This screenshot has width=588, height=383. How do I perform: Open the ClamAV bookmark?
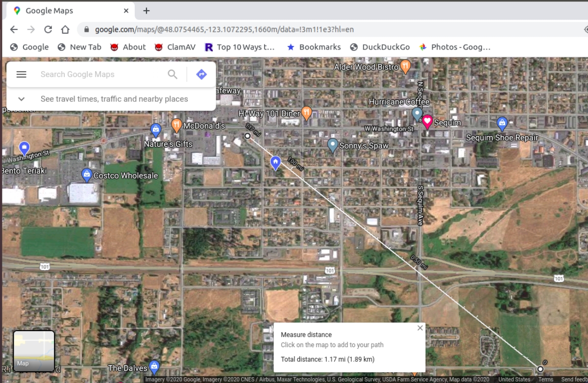pyautogui.click(x=175, y=47)
